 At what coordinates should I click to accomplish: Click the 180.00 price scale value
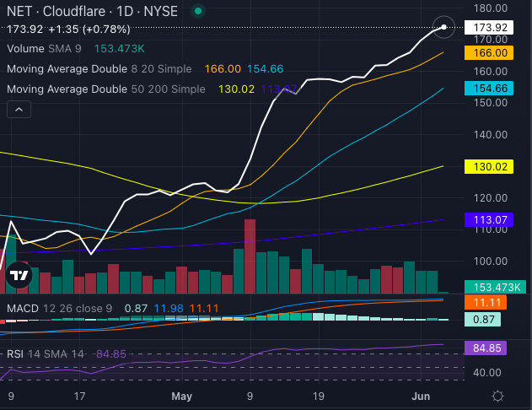point(491,8)
